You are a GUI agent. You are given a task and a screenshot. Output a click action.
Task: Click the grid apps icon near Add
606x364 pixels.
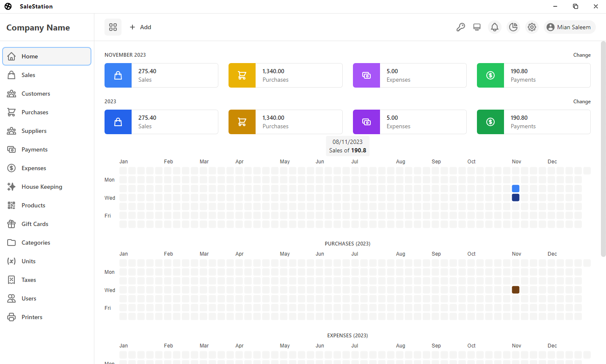point(113,27)
